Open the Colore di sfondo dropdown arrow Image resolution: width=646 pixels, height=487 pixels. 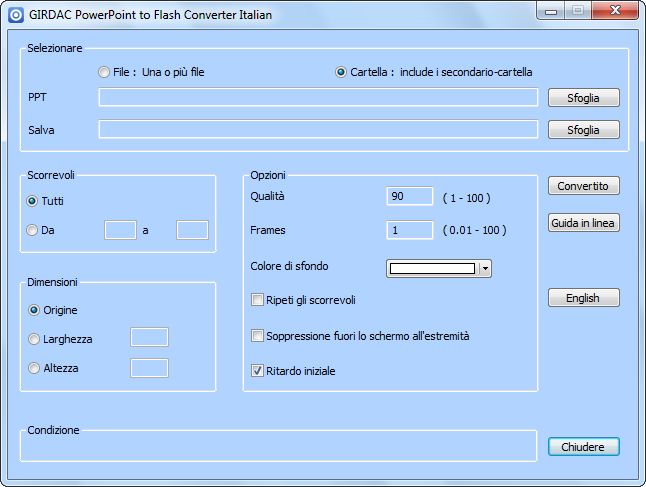(x=485, y=269)
